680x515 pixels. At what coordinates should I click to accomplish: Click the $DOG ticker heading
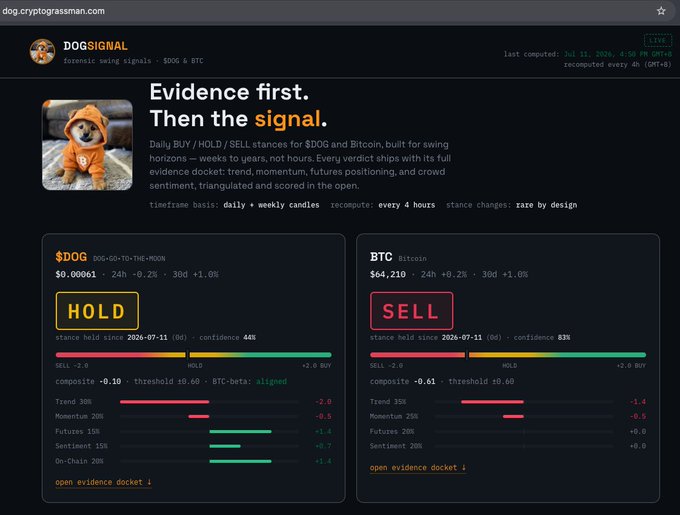(71, 257)
